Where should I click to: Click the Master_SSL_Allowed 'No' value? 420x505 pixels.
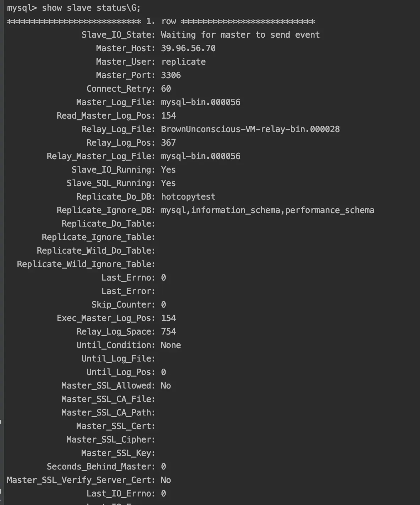click(166, 386)
